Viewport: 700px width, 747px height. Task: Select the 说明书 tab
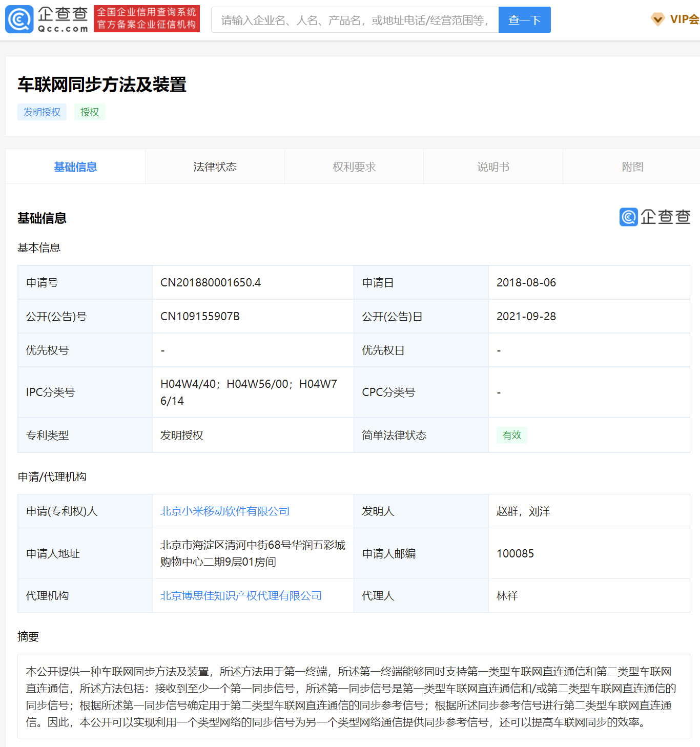point(493,167)
